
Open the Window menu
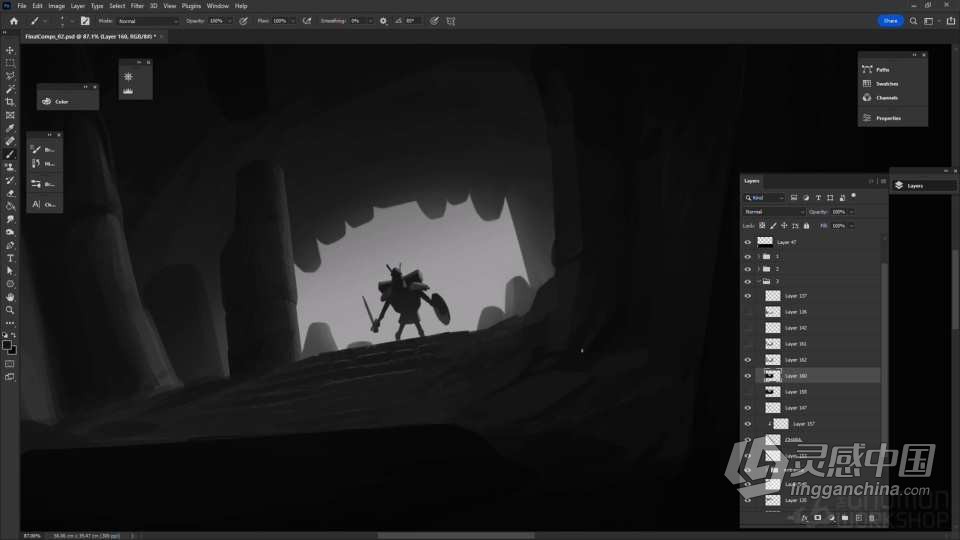point(217,6)
